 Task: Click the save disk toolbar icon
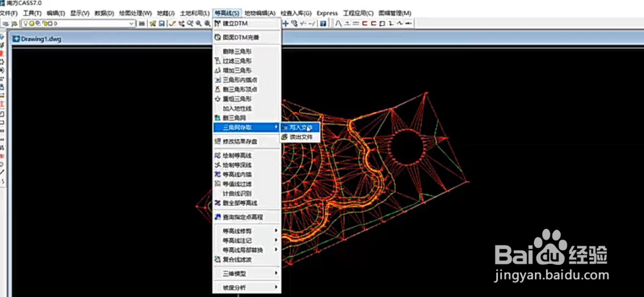coord(162,24)
